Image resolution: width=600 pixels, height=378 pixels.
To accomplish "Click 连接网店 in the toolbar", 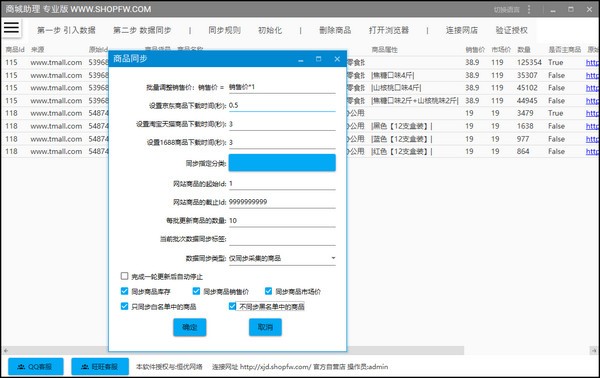I will click(x=462, y=30).
